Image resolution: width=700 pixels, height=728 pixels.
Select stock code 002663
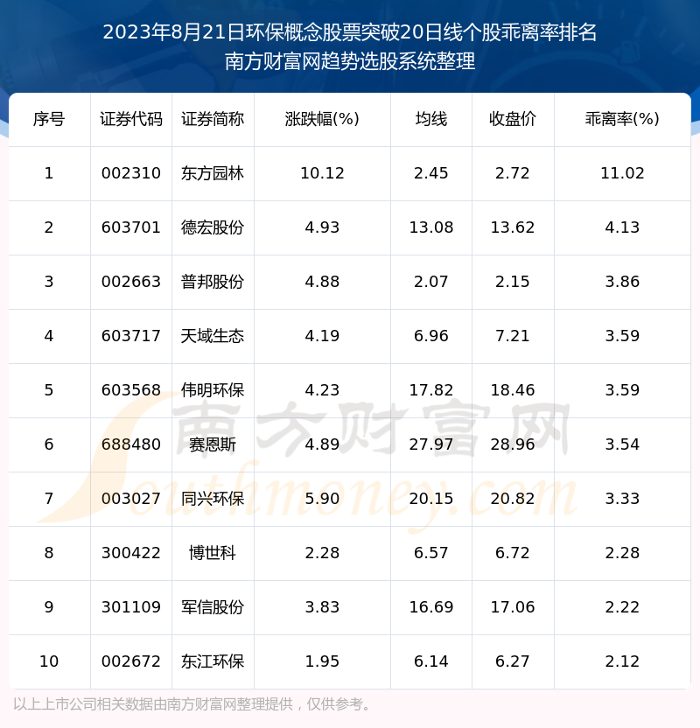(x=131, y=282)
